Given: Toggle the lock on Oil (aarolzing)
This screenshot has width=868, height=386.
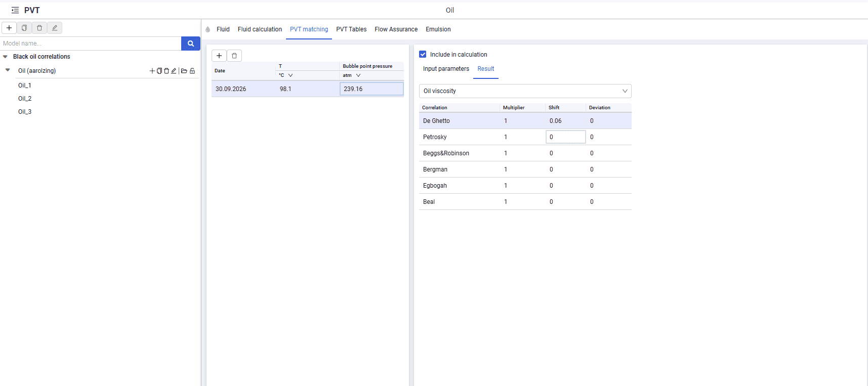Looking at the screenshot, I should pos(192,71).
